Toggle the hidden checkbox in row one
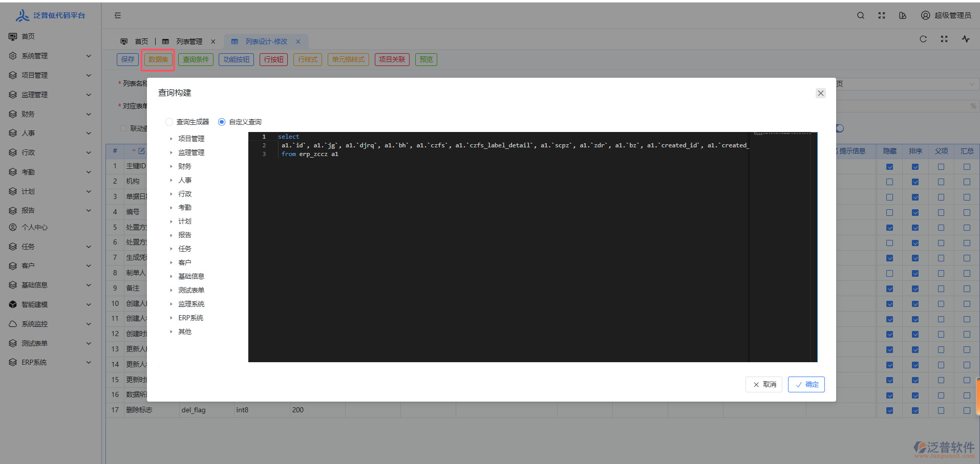This screenshot has height=464, width=980. click(890, 167)
